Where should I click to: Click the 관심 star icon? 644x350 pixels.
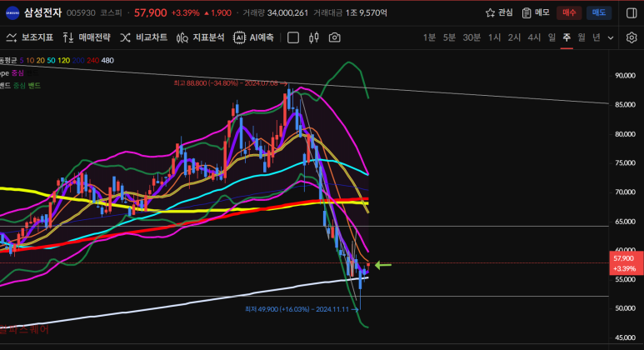[x=490, y=12]
